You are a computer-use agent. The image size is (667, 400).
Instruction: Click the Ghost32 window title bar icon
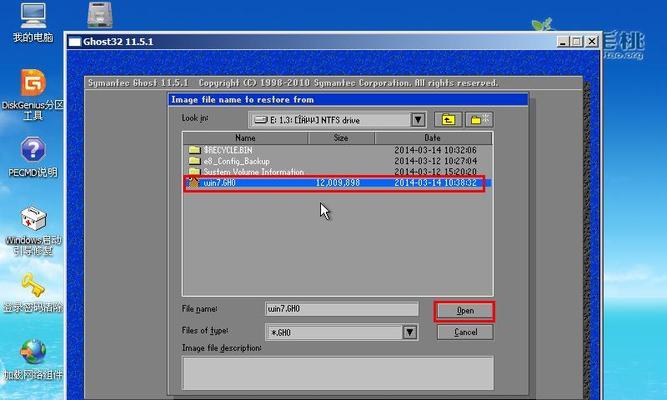click(74, 42)
